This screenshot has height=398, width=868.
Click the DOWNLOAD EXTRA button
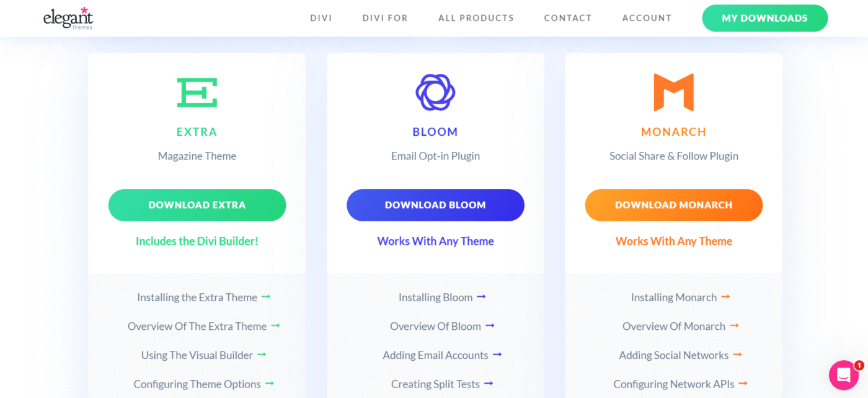[x=197, y=205]
